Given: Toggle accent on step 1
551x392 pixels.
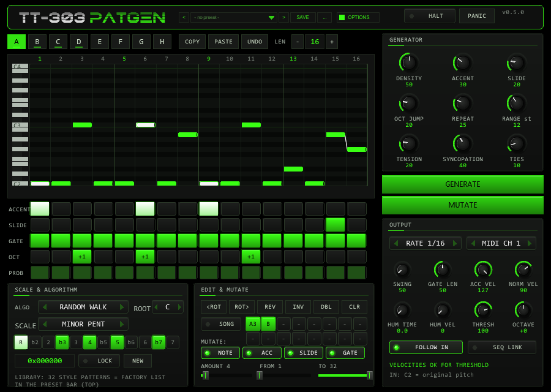Looking at the screenshot, I should click(x=40, y=208).
